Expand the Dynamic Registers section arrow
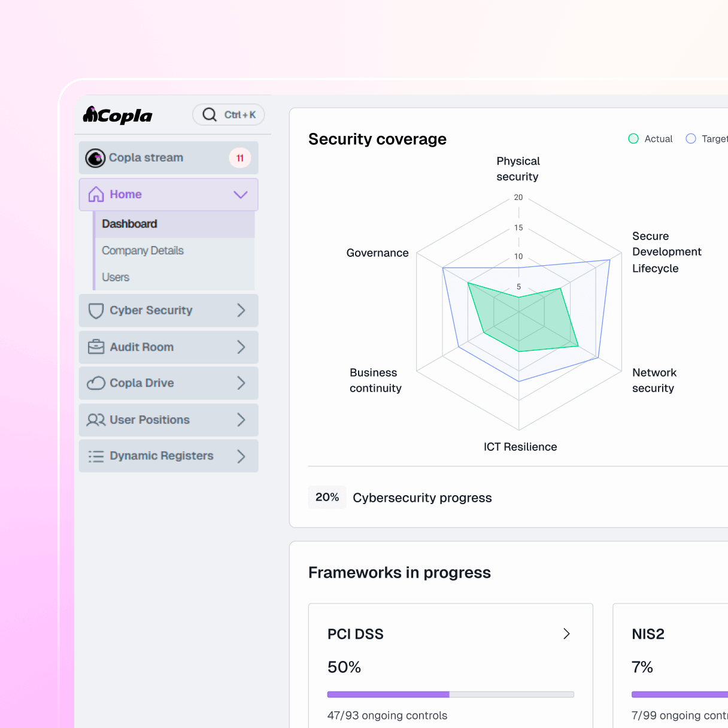 click(x=241, y=456)
